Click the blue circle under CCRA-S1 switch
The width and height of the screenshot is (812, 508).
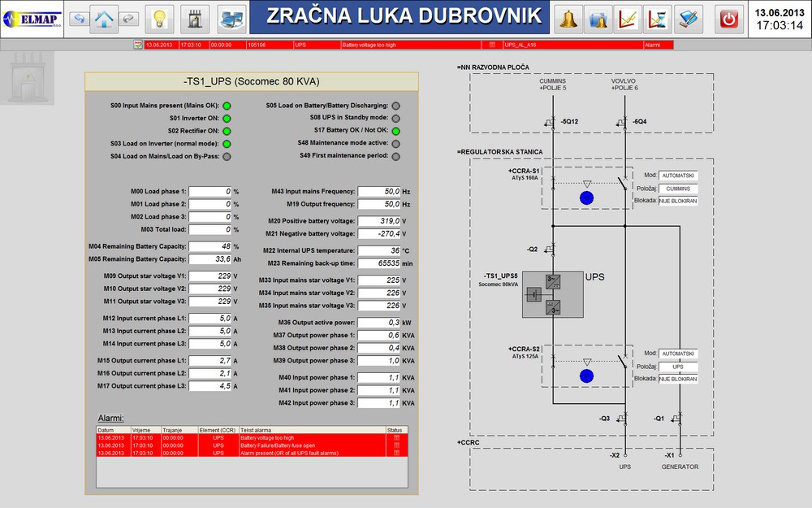tap(588, 198)
